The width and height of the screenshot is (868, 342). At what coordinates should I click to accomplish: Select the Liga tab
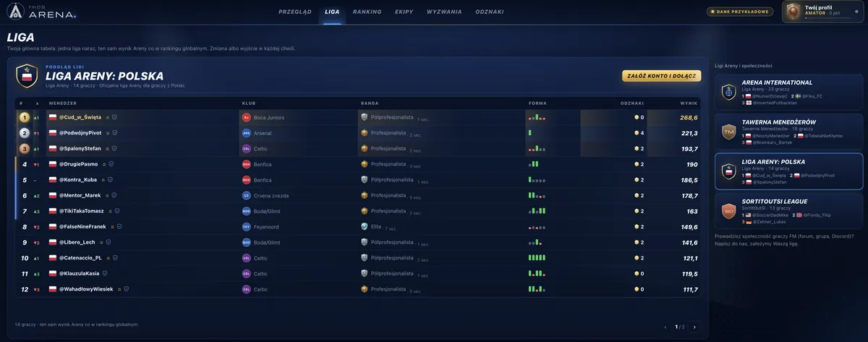(x=332, y=12)
